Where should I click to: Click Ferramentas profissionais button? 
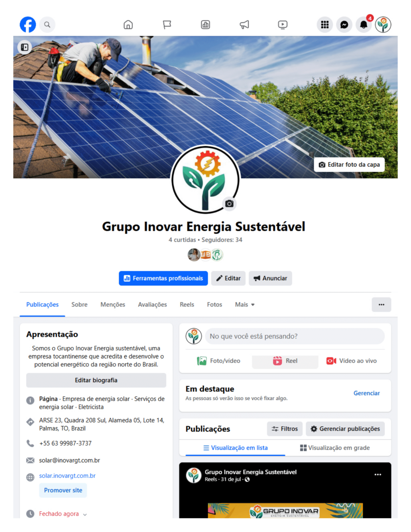163,278
